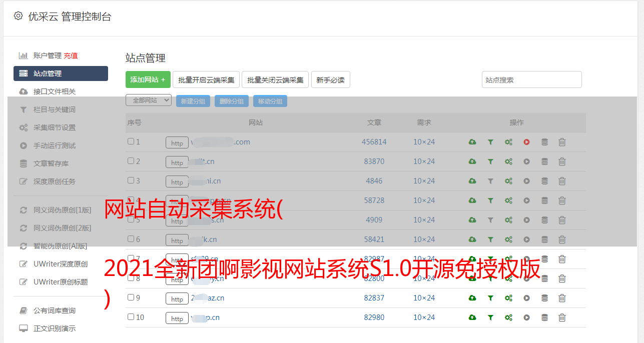Open 账户管理 in the sidebar
The image size is (644, 343).
click(x=47, y=55)
